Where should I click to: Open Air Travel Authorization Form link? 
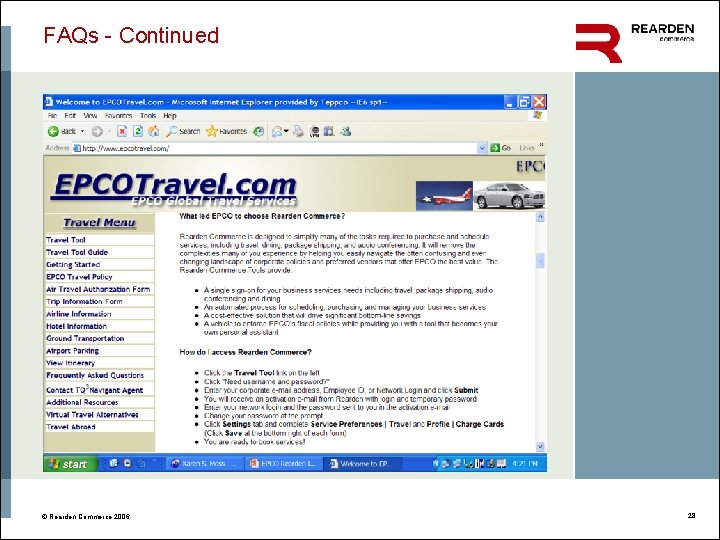98,289
